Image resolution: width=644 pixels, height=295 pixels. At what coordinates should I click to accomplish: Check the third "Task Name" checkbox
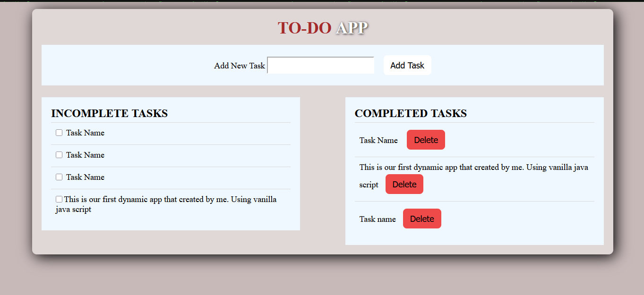click(x=59, y=177)
